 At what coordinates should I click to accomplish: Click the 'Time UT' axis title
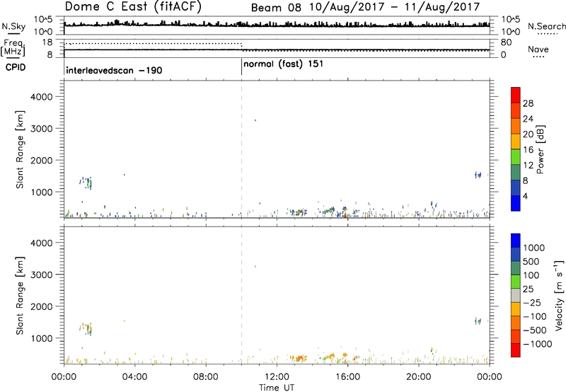click(x=277, y=388)
